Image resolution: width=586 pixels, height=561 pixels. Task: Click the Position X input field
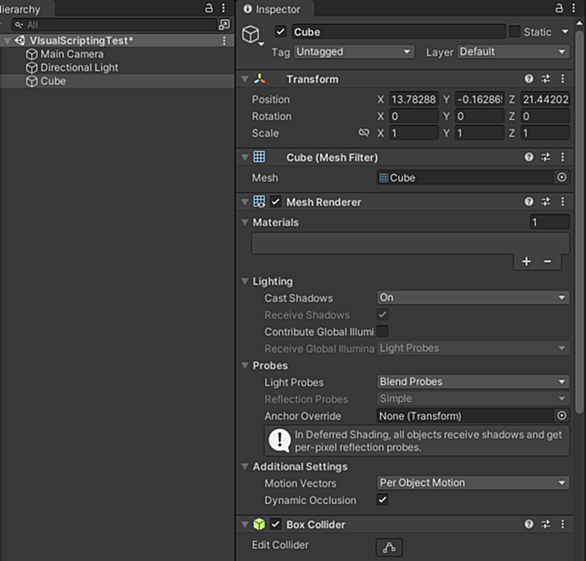tap(414, 99)
